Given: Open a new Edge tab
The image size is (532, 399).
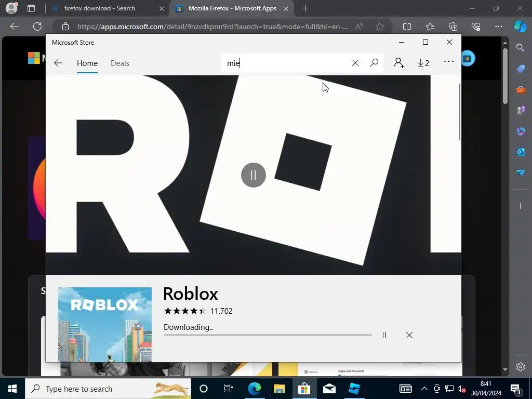Looking at the screenshot, I should [305, 8].
